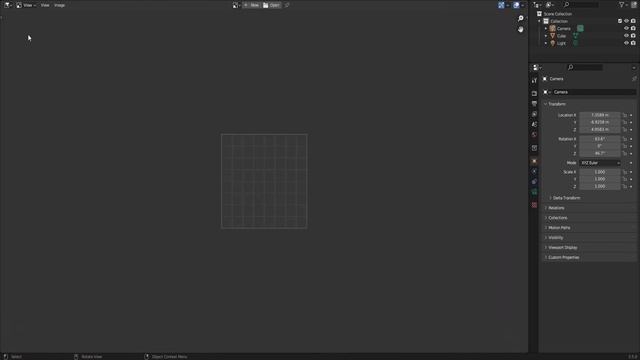
Task: Open the Properties editor type selector
Action: coord(537,67)
